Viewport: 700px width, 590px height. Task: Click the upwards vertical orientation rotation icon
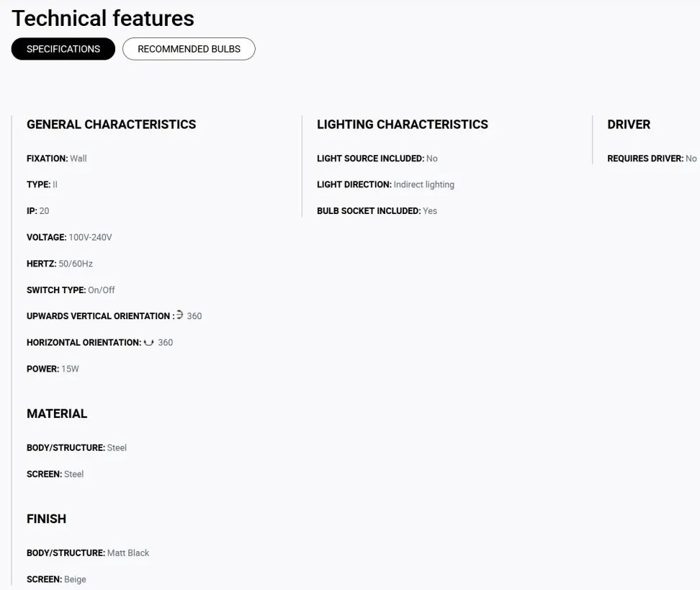click(179, 315)
